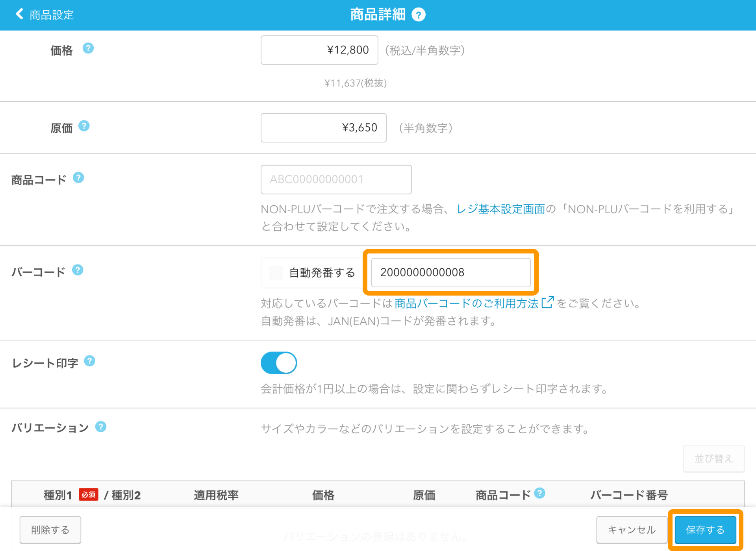756x551 pixels.
Task: Show help for バーコード label
Action: point(78,270)
